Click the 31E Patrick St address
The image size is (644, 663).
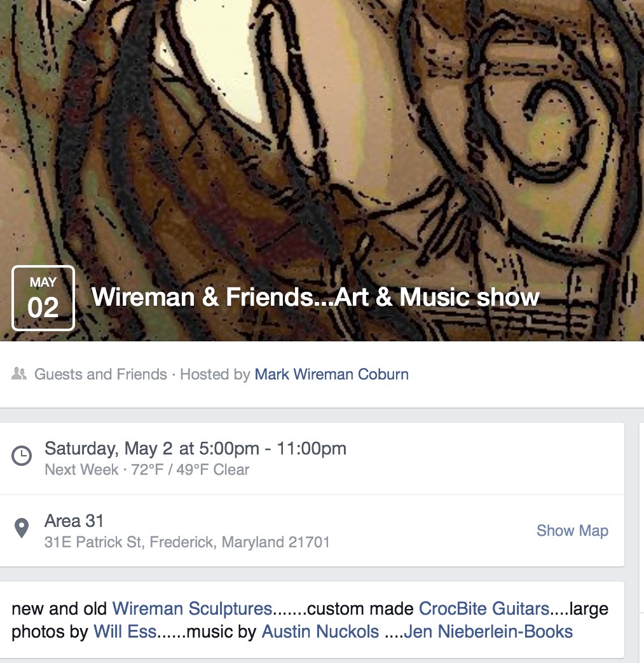point(187,543)
